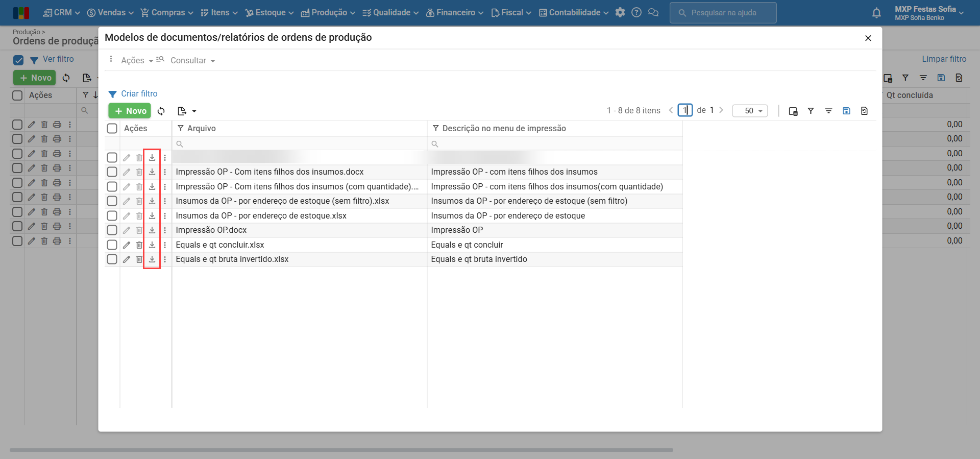
Task: Toggle the Ver filtro checkbox in background page
Action: pos(18,60)
